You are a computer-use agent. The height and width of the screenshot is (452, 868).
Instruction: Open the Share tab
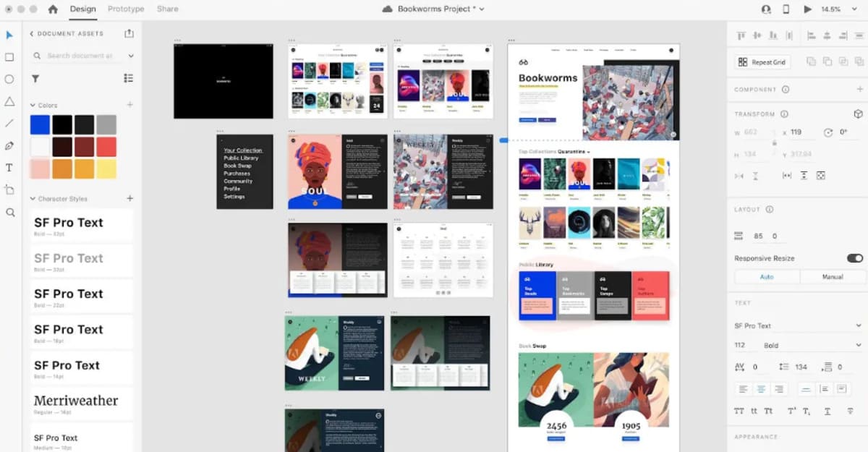[x=167, y=9]
